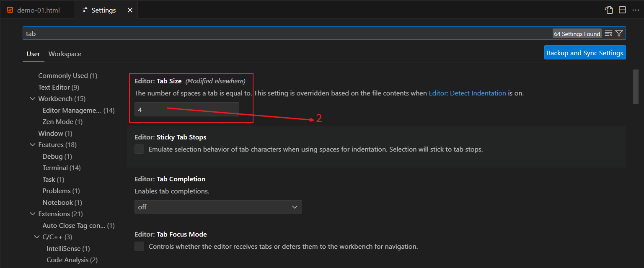This screenshot has height=268, width=644.
Task: Enable the Sticky Tab Stops checkbox
Action: pyautogui.click(x=140, y=149)
